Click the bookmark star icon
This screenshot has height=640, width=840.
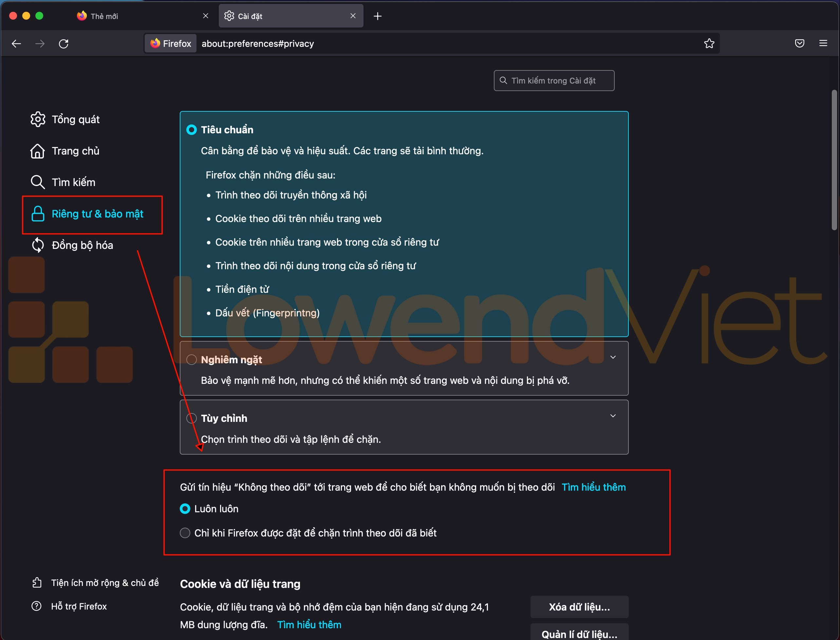pyautogui.click(x=709, y=44)
